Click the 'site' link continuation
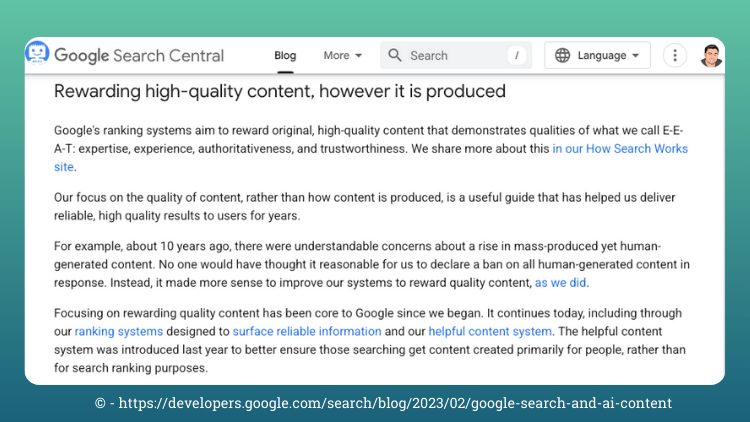This screenshot has width=750, height=422. coord(64,167)
